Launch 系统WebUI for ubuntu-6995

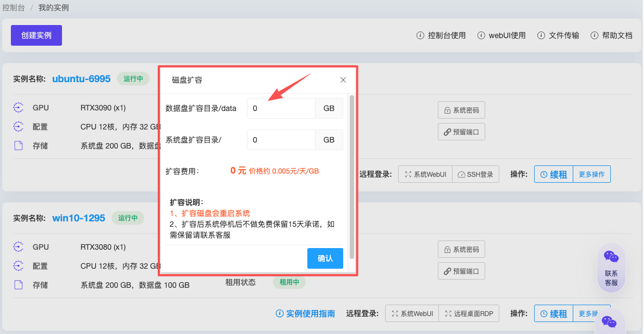coord(425,175)
